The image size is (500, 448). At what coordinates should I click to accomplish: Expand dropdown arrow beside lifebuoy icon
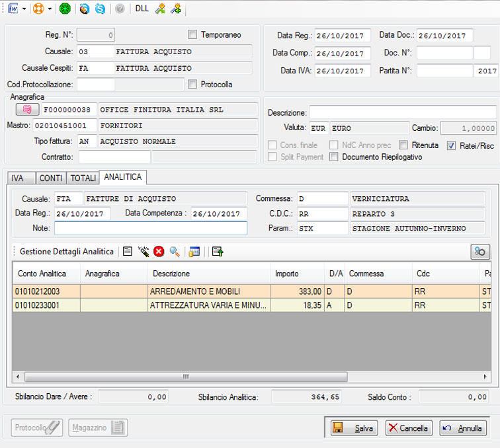coord(50,9)
